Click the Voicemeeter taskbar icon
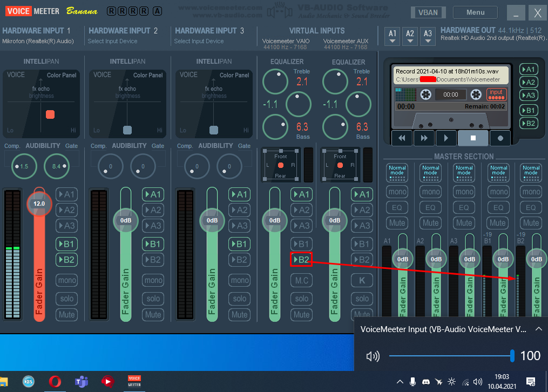 coord(134,382)
